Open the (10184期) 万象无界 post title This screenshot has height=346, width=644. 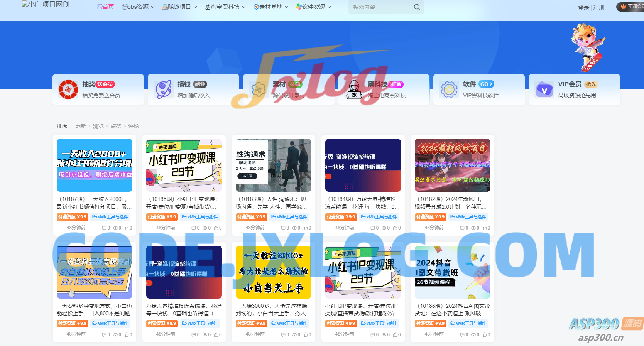[x=363, y=203]
